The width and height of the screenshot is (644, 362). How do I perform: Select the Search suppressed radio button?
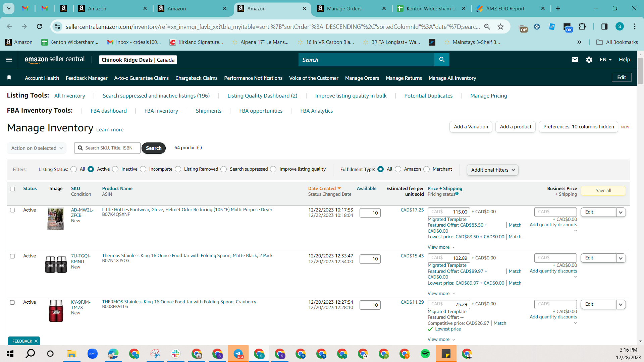224,169
